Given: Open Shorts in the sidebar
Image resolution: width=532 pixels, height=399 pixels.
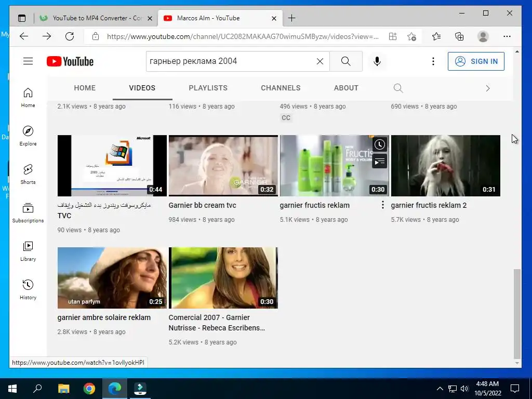Looking at the screenshot, I should [28, 175].
